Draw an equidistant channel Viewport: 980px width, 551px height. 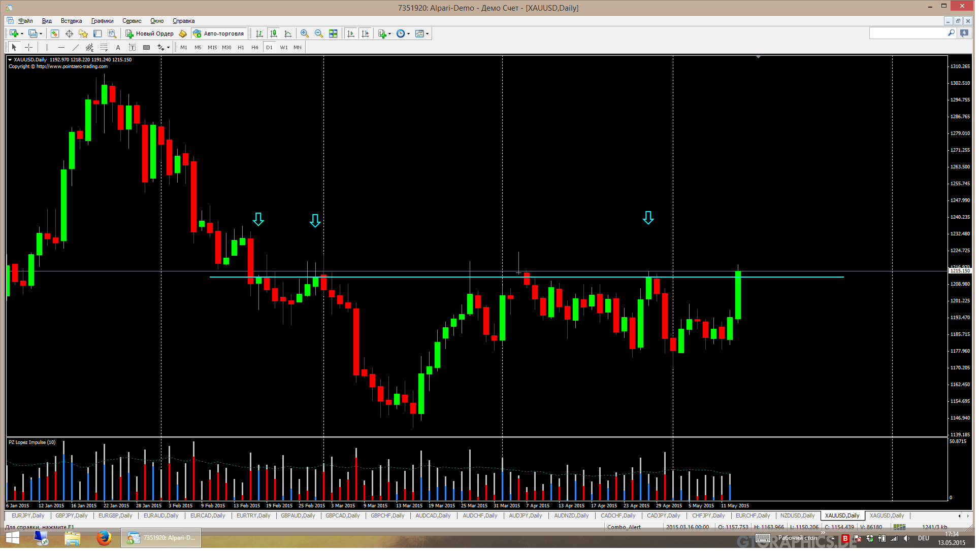(x=89, y=47)
